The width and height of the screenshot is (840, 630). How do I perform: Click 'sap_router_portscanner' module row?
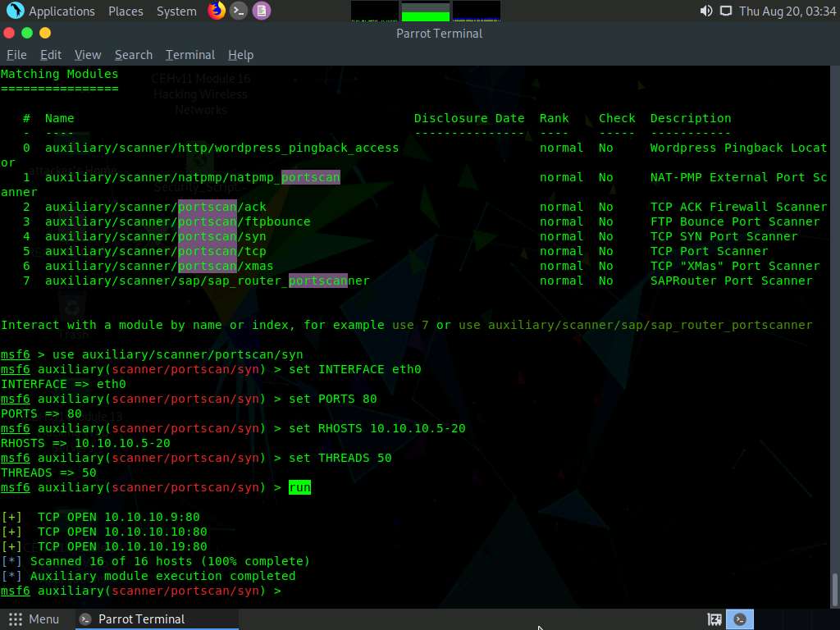413,281
